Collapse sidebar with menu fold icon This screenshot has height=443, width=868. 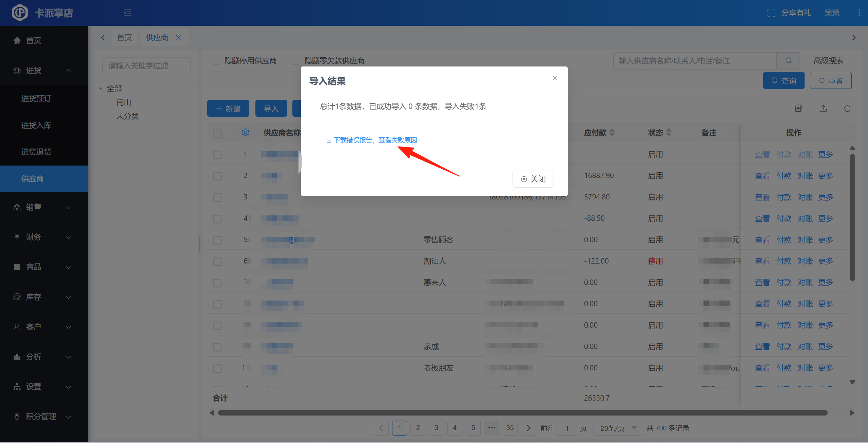click(x=128, y=13)
